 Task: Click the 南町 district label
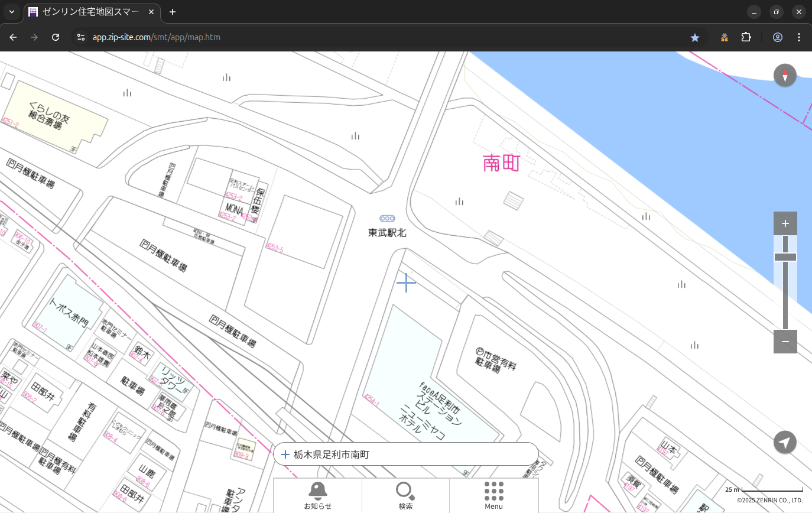click(501, 163)
